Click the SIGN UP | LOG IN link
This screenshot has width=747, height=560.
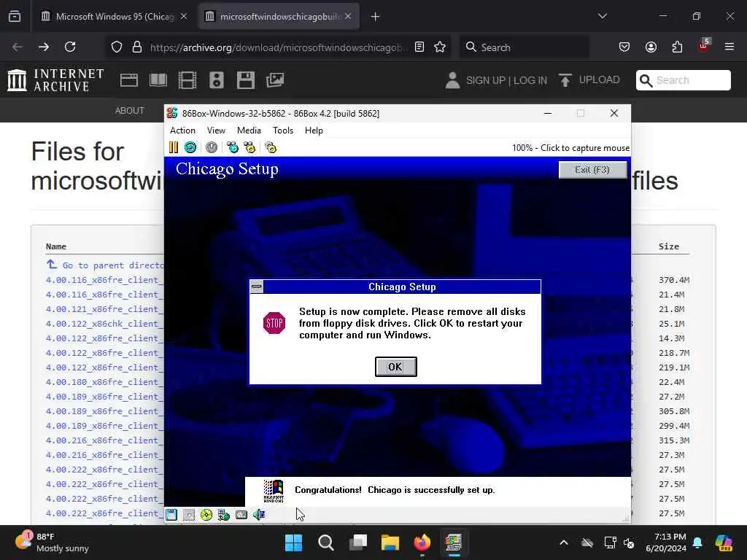506,80
